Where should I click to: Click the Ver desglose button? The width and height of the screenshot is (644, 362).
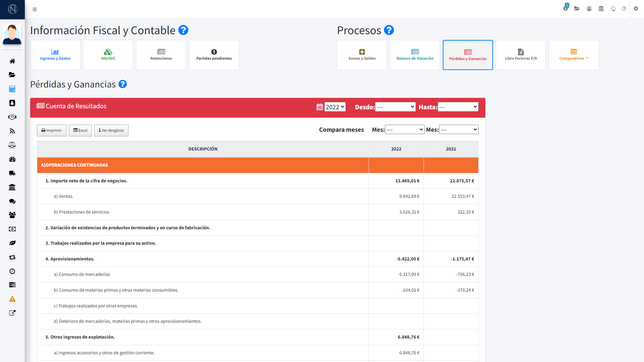pos(111,130)
